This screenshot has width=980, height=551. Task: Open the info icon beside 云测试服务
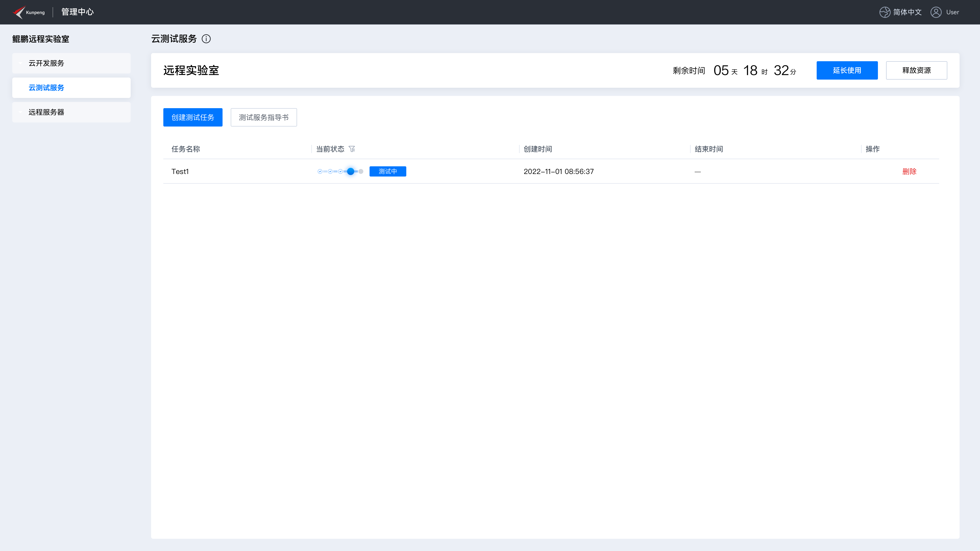click(206, 39)
